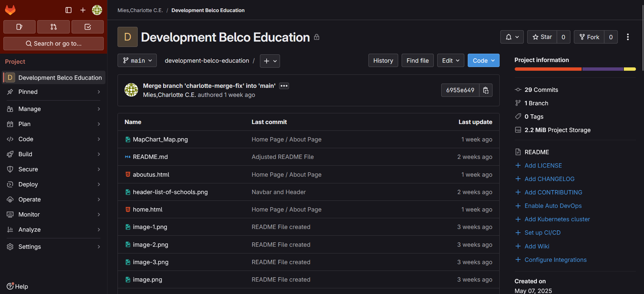The image size is (644, 294).
Task: Open the notification bell dropdown
Action: (x=512, y=37)
